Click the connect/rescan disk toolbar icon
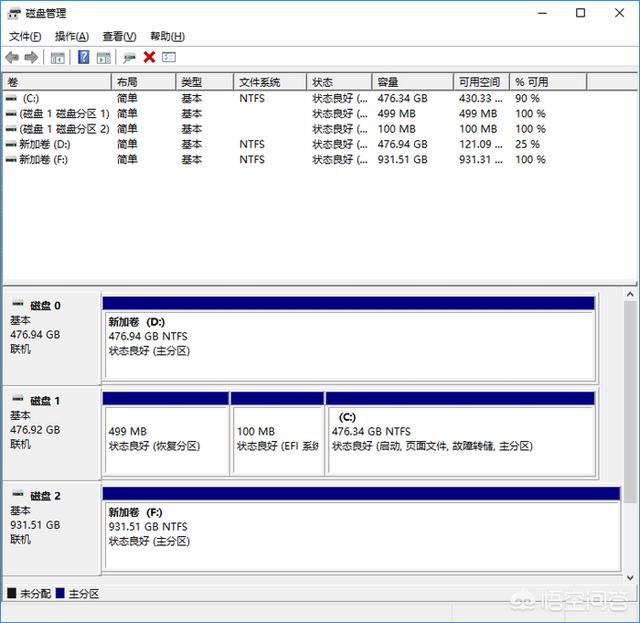This screenshot has height=623, width=640. 130,58
